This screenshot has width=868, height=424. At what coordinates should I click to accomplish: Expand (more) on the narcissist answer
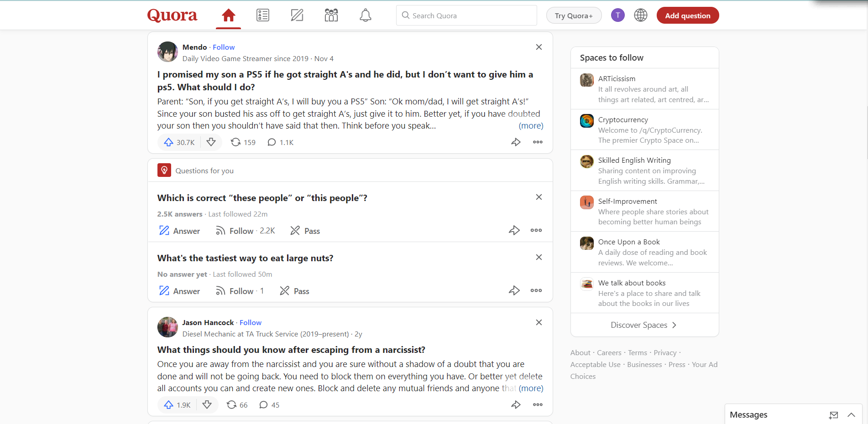(x=531, y=388)
